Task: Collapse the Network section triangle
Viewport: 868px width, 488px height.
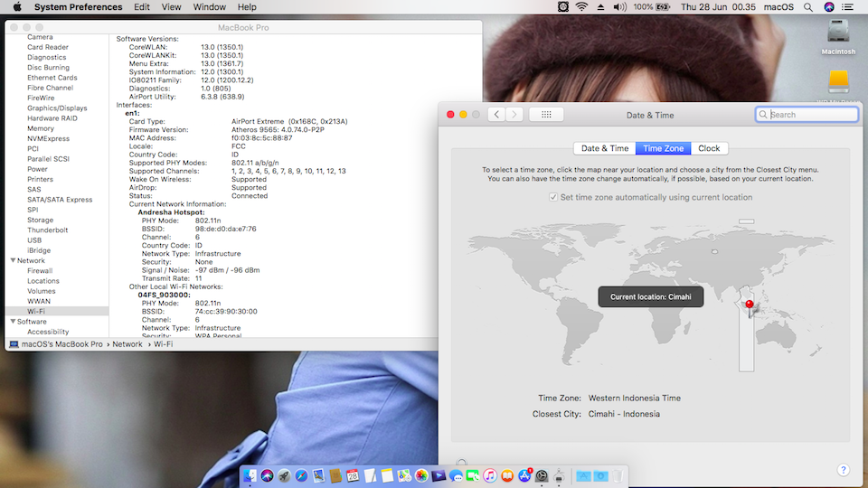Action: point(13,260)
